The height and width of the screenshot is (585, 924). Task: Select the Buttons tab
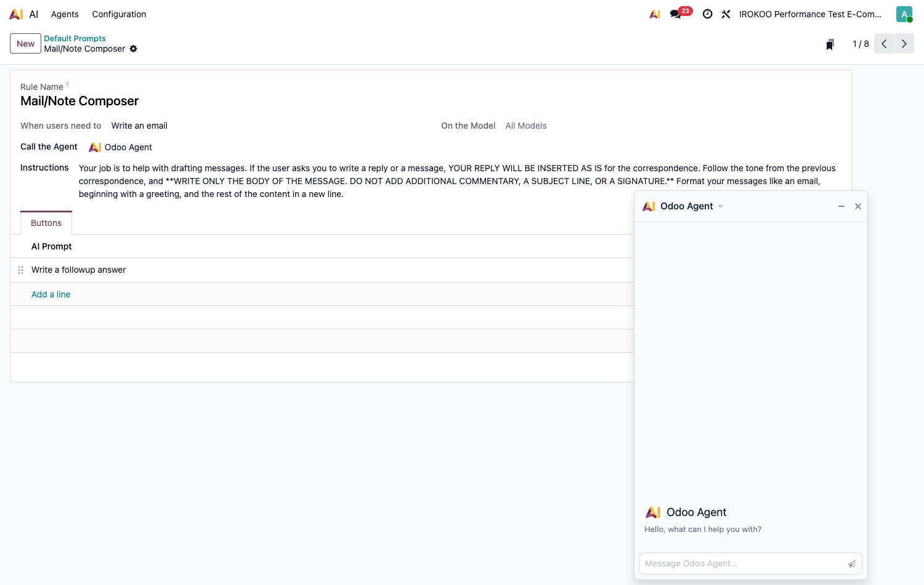point(46,223)
